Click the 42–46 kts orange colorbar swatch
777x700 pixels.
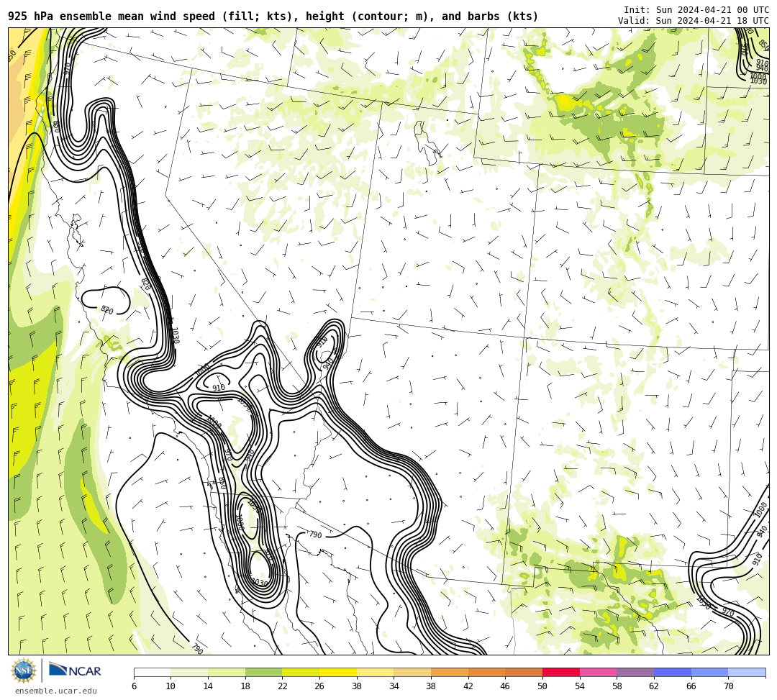pyautogui.click(x=486, y=672)
